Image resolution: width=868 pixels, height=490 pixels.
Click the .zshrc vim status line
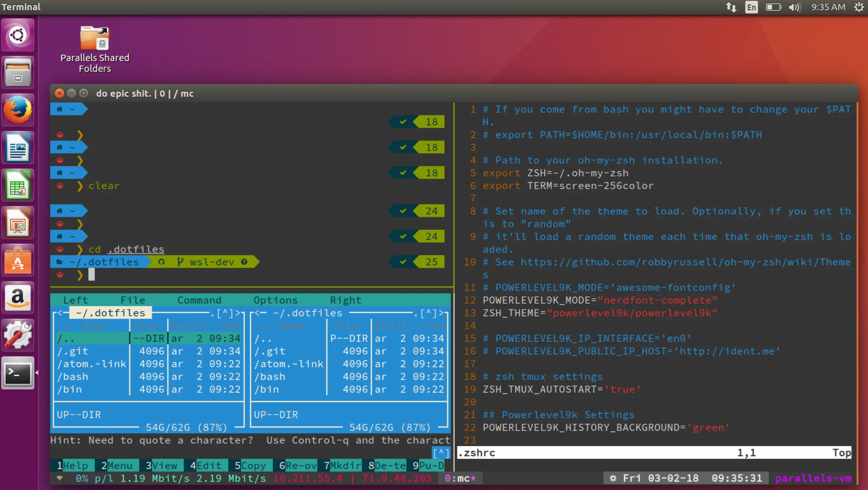tap(654, 452)
